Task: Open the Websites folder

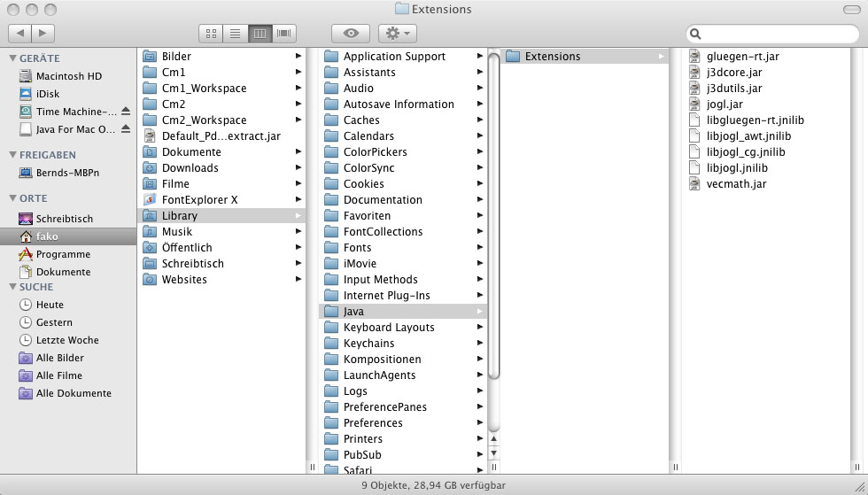Action: [221, 279]
